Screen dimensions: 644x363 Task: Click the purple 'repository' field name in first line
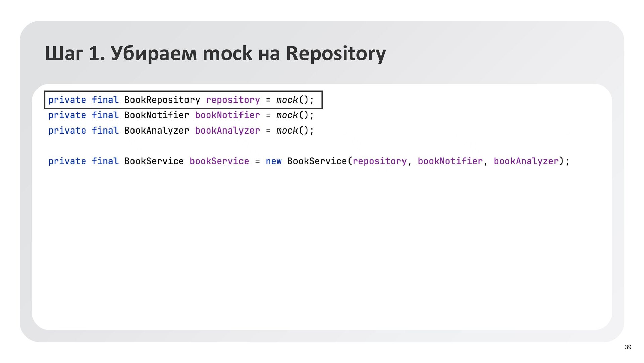click(x=233, y=100)
